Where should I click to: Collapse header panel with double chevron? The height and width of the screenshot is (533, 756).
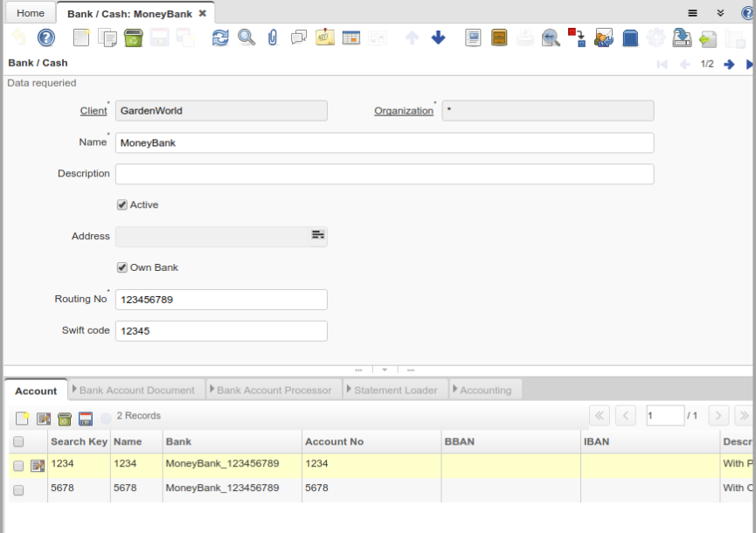point(720,13)
